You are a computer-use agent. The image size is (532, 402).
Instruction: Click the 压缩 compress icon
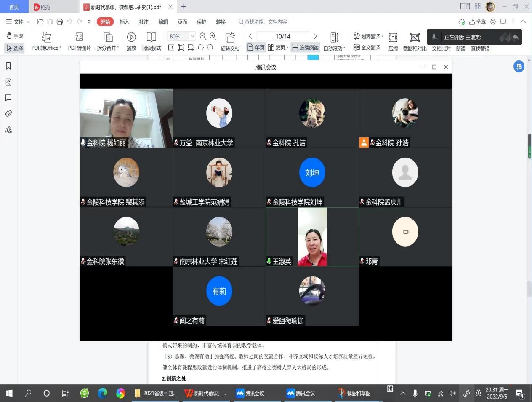pyautogui.click(x=393, y=38)
